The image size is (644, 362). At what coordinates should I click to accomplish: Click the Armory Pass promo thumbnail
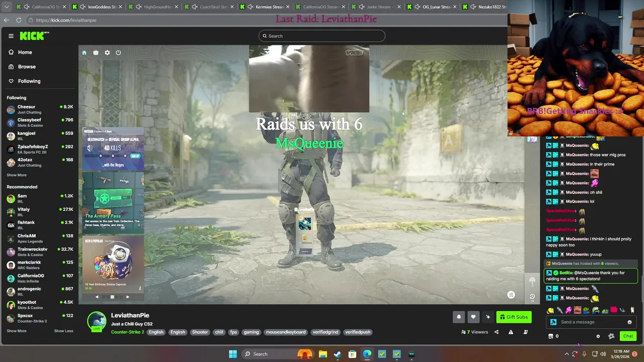pyautogui.click(x=113, y=203)
